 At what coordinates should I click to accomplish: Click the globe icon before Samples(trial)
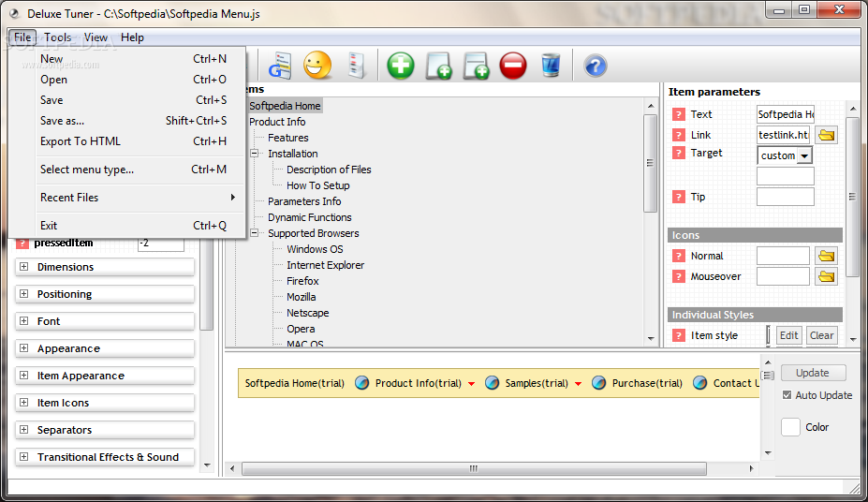493,383
